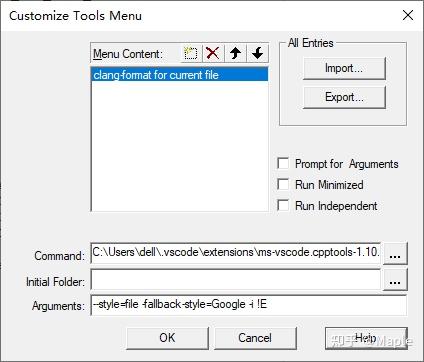
Task: Import all menu entries
Action: 344,68
